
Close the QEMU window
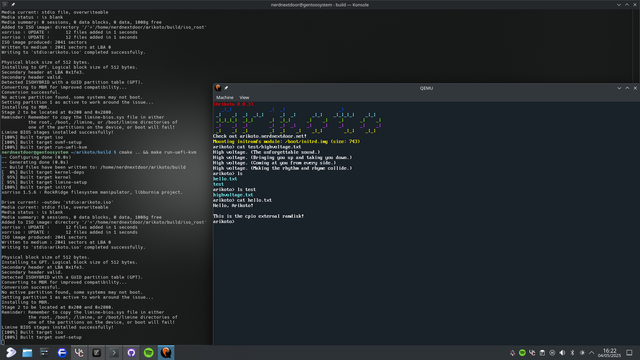[x=635, y=88]
